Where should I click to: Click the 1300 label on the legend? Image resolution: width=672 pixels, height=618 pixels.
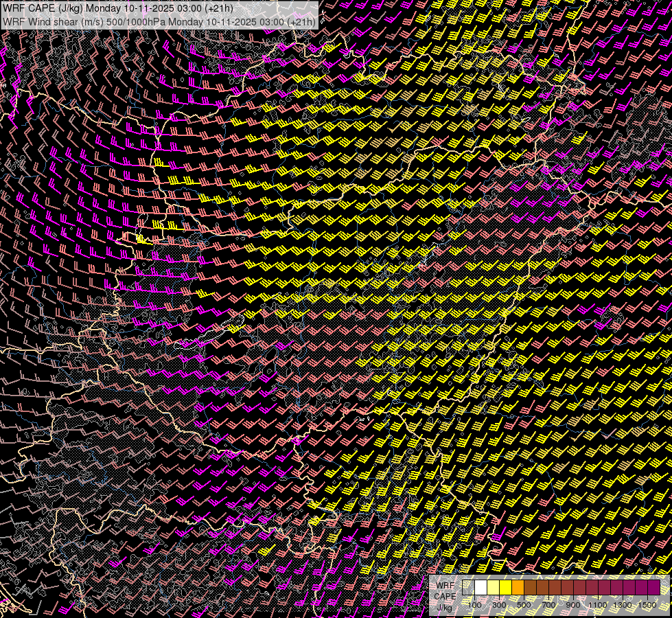click(623, 604)
